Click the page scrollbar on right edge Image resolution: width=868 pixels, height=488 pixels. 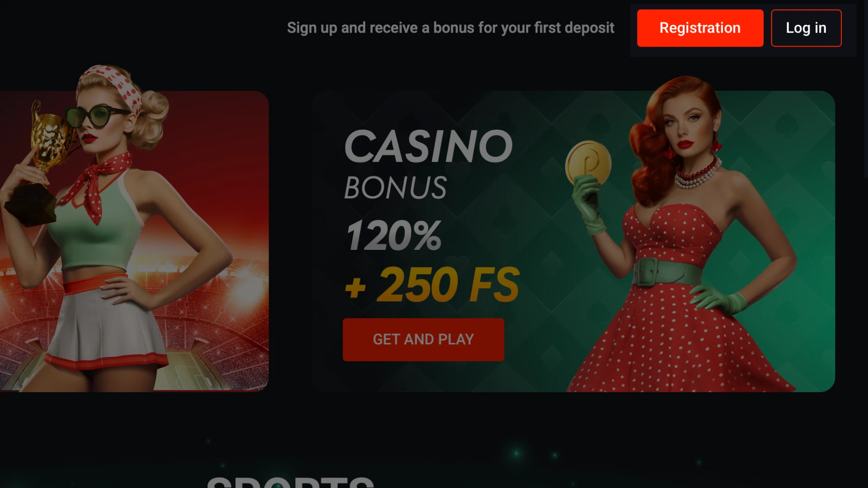coord(866,88)
